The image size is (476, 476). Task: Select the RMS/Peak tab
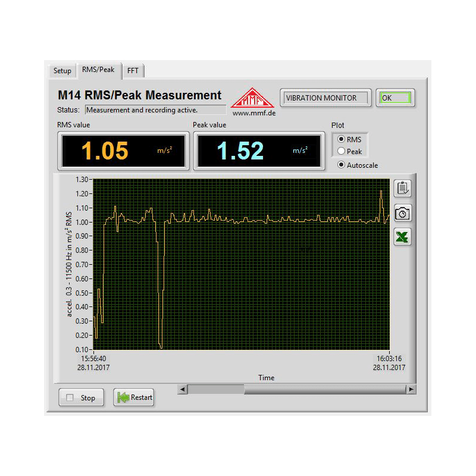(98, 70)
